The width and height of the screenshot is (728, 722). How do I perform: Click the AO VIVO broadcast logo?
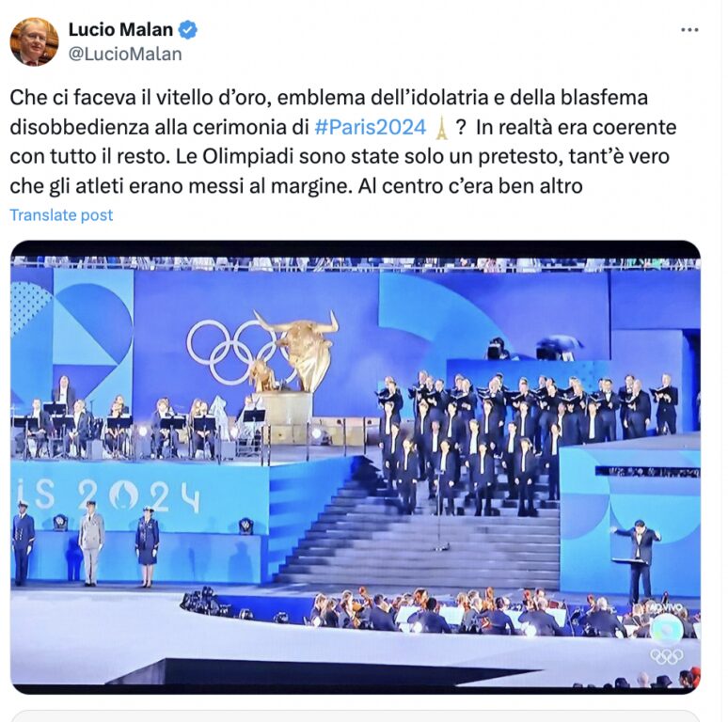pyautogui.click(x=666, y=621)
